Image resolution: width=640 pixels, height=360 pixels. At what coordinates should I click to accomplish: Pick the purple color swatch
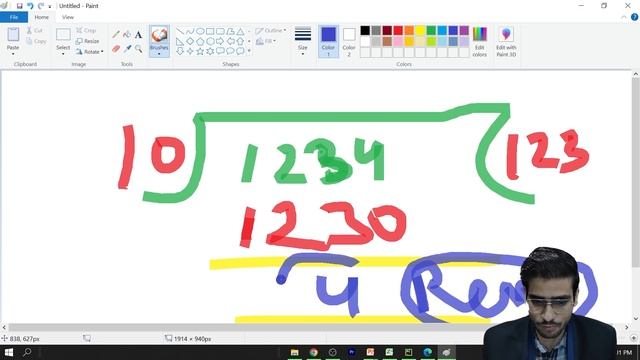pyautogui.click(x=464, y=30)
